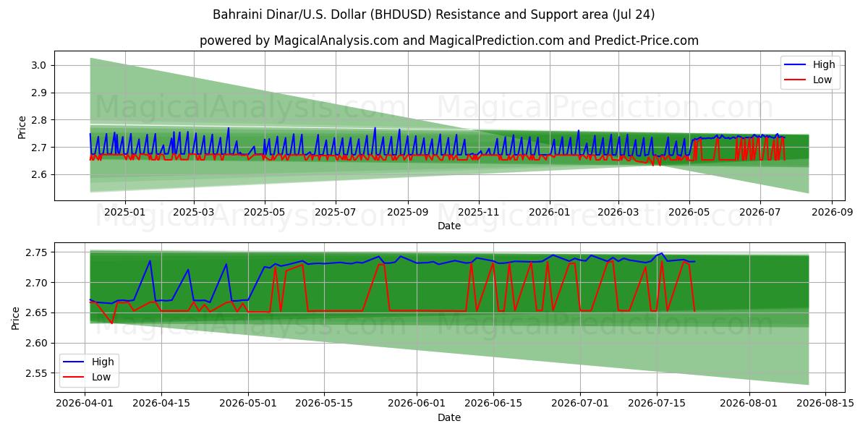Click the 'Price' axis label of bottom chart
Image resolution: width=868 pixels, height=434 pixels.
(x=16, y=318)
